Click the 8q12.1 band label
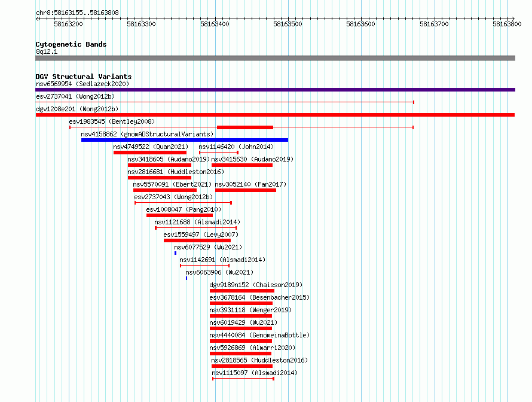Image resolution: width=532 pixels, height=402 pixels. [47, 51]
